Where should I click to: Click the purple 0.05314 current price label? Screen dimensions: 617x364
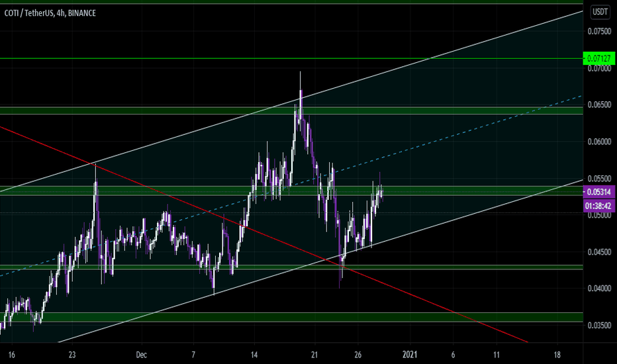[x=599, y=192]
